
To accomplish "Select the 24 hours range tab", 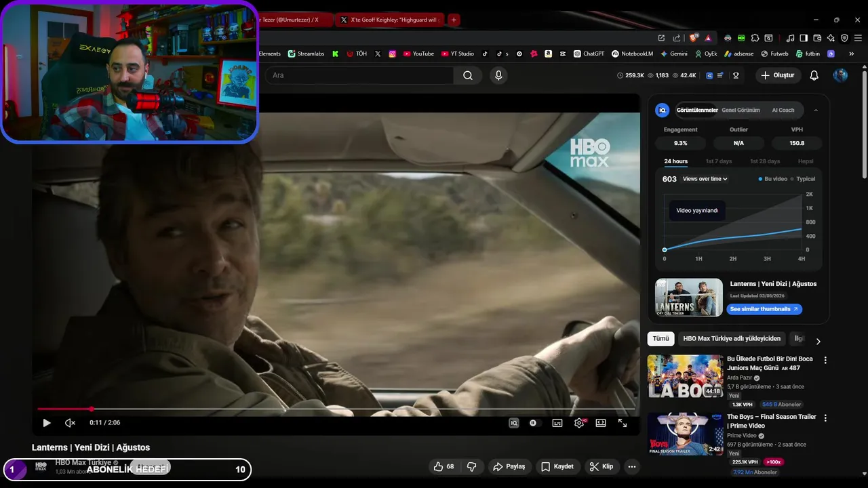I will 675,161.
